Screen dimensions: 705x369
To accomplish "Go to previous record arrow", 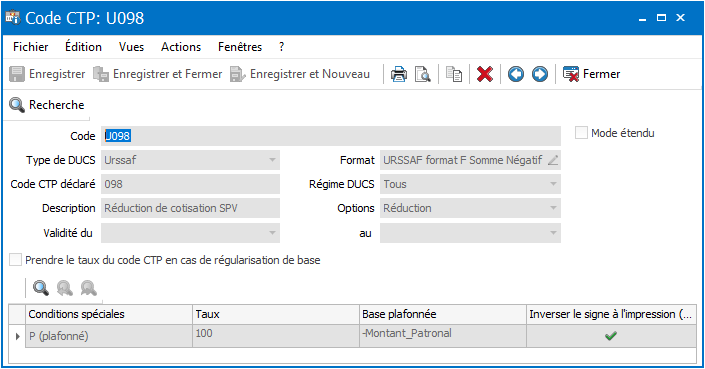I will (516, 74).
